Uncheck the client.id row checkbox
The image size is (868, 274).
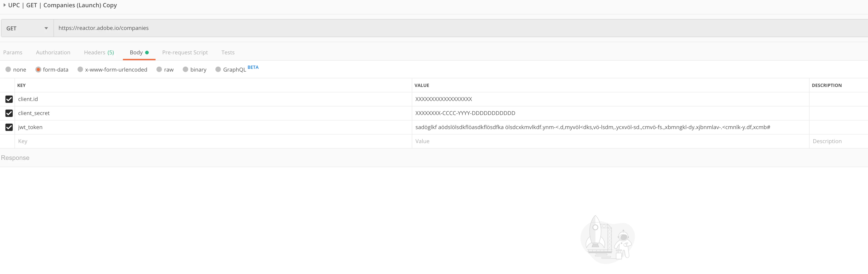coord(9,99)
